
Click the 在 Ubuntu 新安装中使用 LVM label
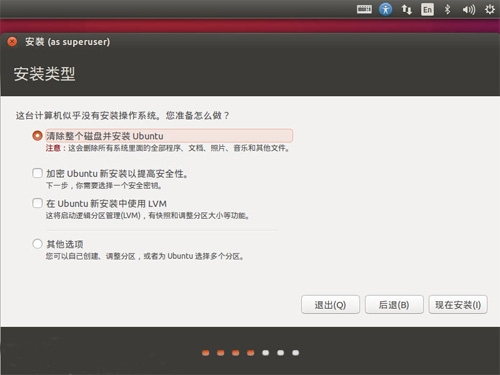[106, 203]
